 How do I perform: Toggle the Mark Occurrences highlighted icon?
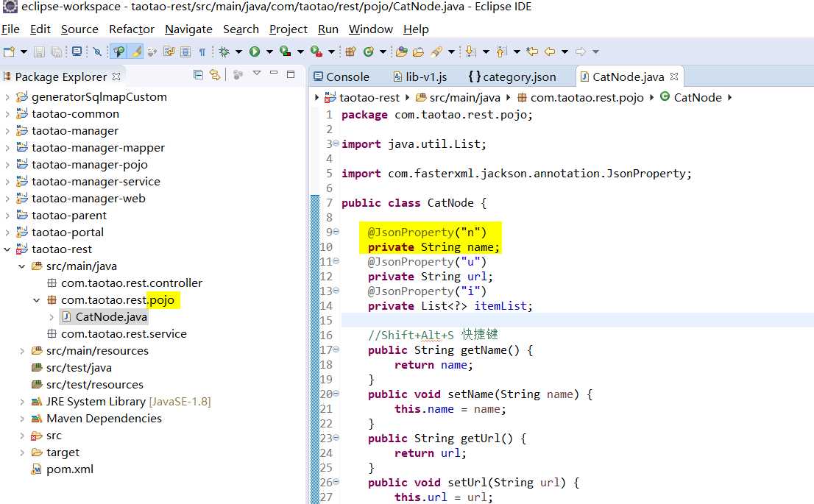(x=119, y=52)
